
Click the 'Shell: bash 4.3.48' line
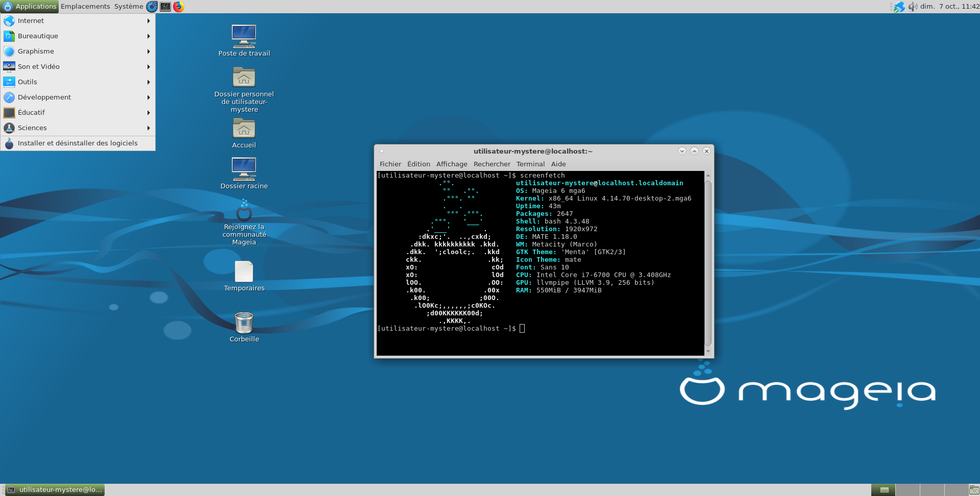553,221
